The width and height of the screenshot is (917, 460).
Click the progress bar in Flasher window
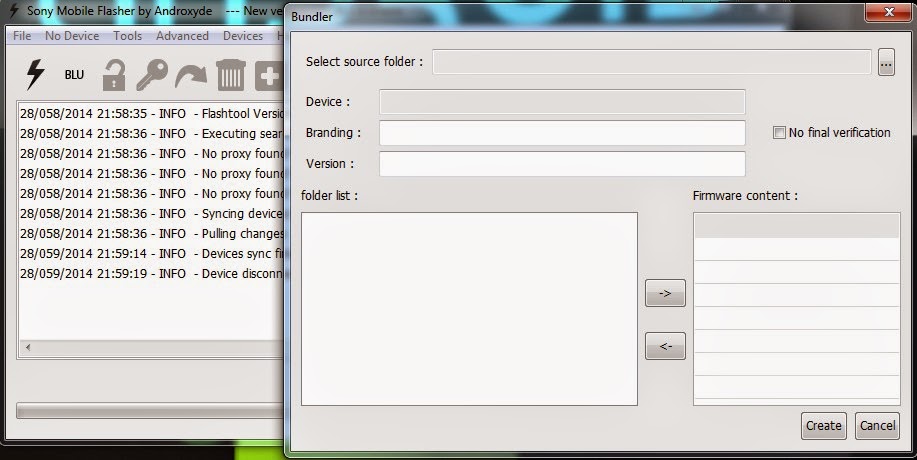tap(150, 410)
